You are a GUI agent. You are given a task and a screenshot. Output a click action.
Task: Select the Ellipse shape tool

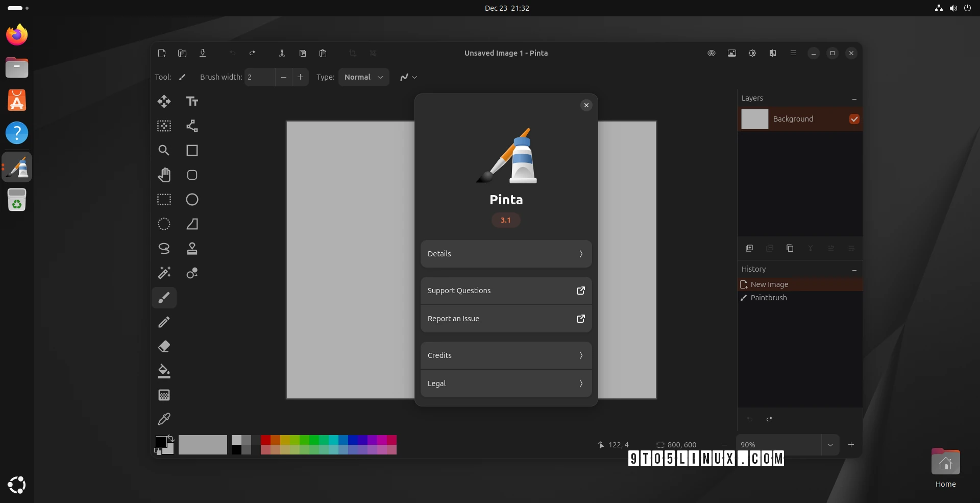point(192,199)
